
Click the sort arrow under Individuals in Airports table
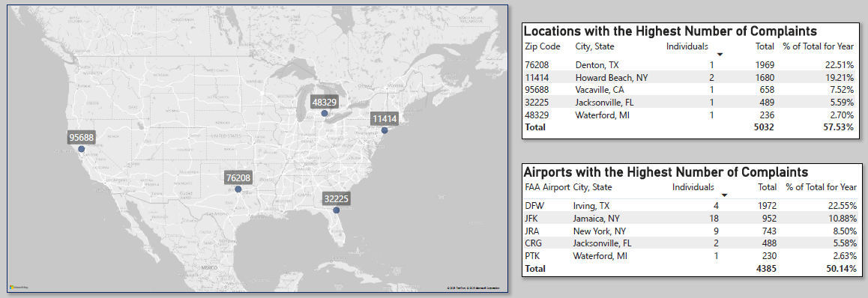tap(725, 195)
